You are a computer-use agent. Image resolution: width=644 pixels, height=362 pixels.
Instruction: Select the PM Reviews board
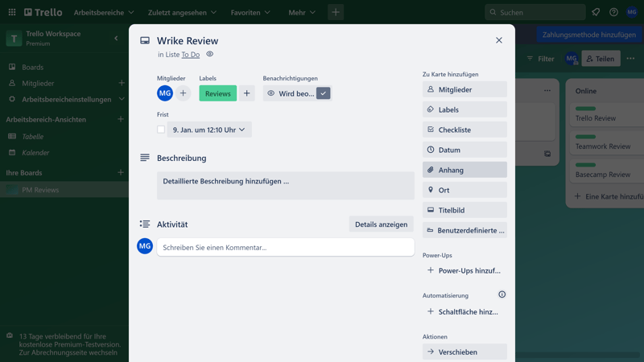coord(64,190)
